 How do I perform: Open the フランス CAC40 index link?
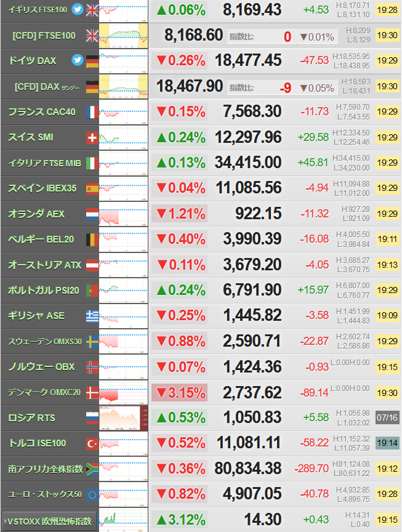pyautogui.click(x=42, y=112)
